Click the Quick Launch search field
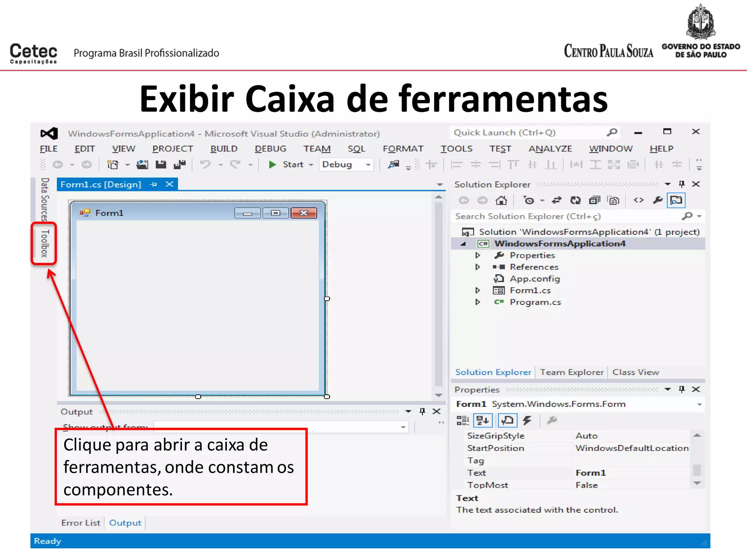Viewport: 747px width, 560px height. [x=534, y=132]
